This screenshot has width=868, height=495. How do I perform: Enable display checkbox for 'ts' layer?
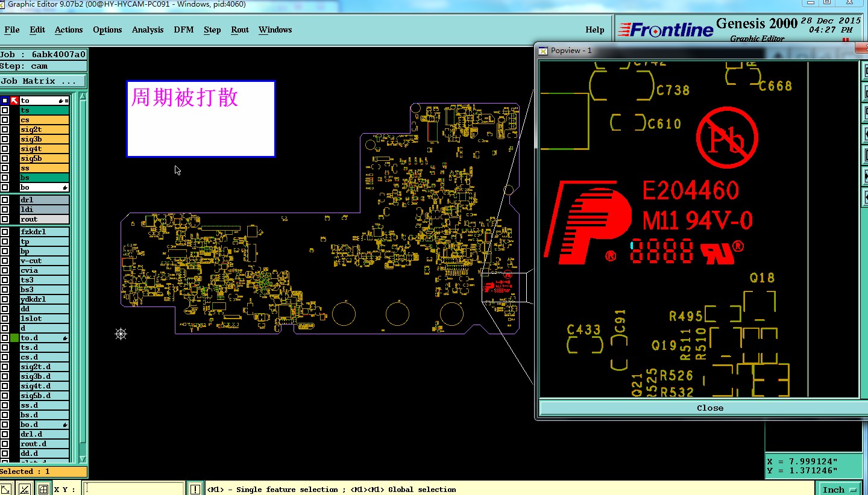(x=5, y=110)
